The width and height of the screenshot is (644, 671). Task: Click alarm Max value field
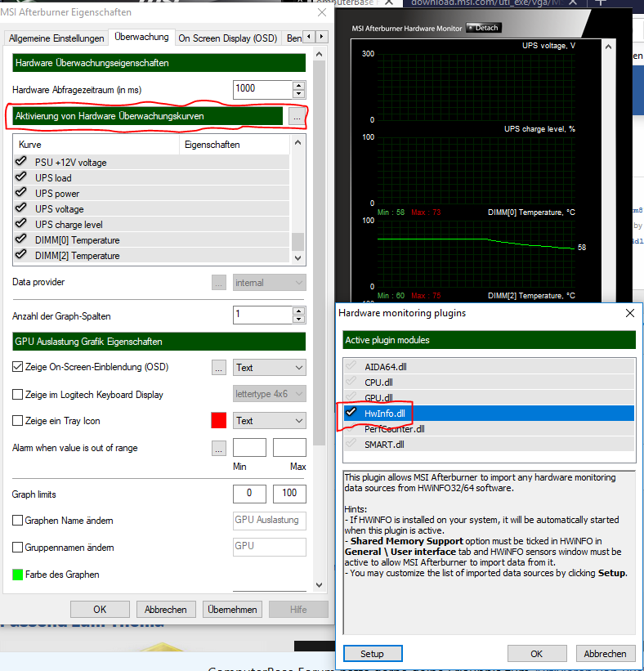click(x=289, y=448)
